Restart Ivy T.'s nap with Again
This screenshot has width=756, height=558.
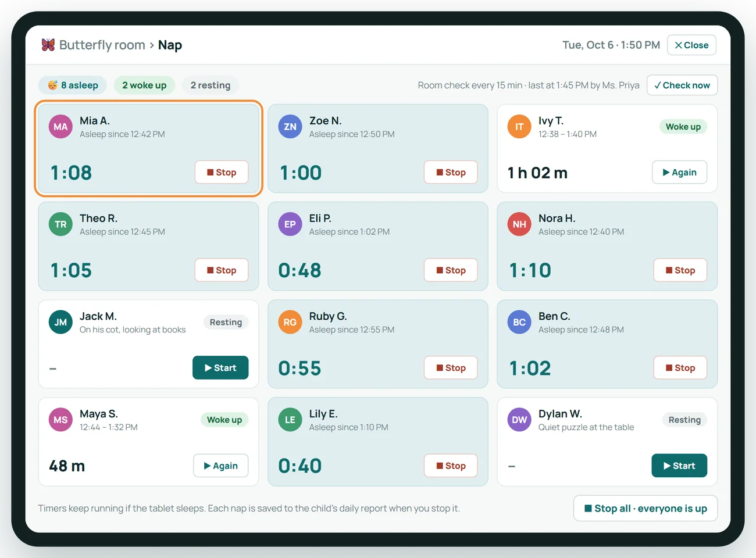pyautogui.click(x=680, y=173)
